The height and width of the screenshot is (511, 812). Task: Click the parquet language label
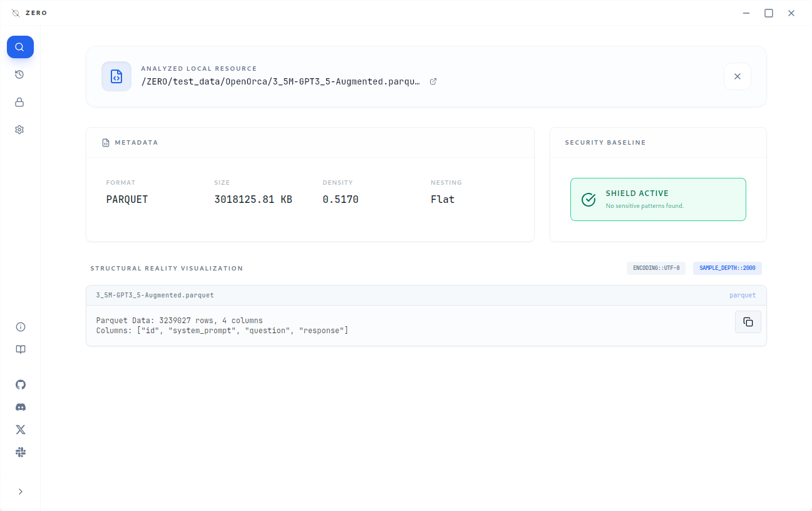743,295
